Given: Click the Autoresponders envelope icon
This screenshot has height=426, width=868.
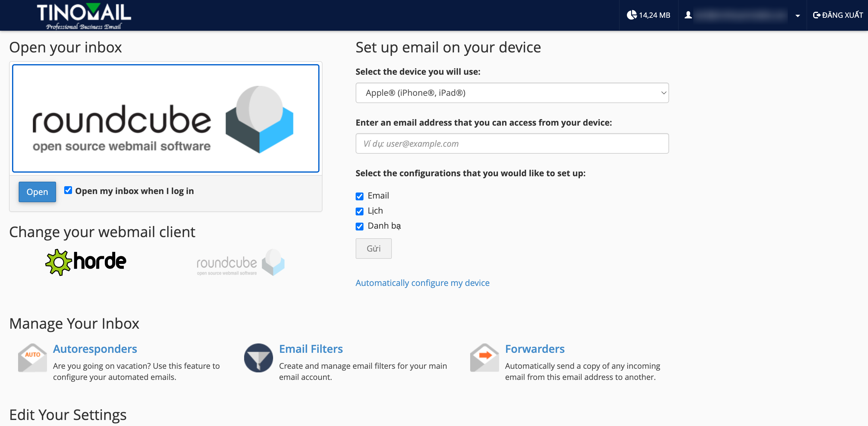Looking at the screenshot, I should coord(32,358).
